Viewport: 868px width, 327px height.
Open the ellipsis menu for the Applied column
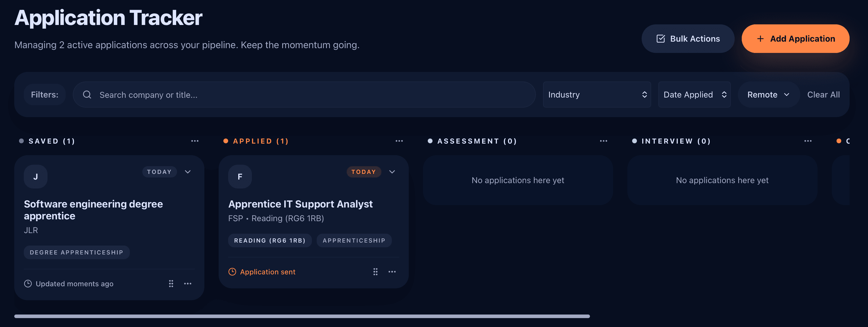399,141
